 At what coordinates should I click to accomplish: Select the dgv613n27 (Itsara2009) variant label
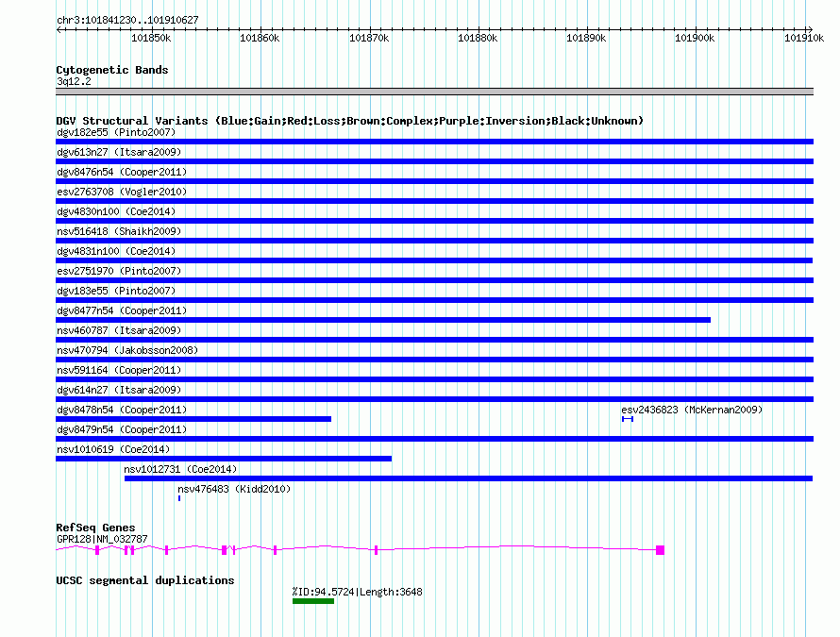pos(119,152)
